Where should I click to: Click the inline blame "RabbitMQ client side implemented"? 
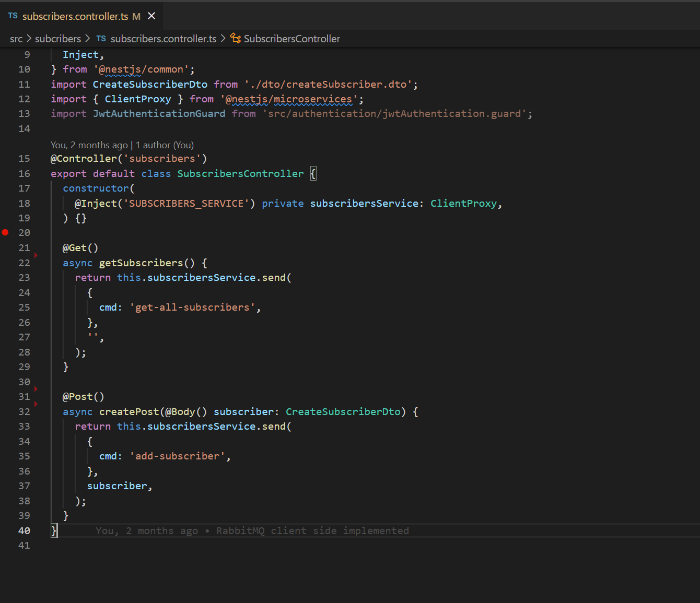(312, 531)
